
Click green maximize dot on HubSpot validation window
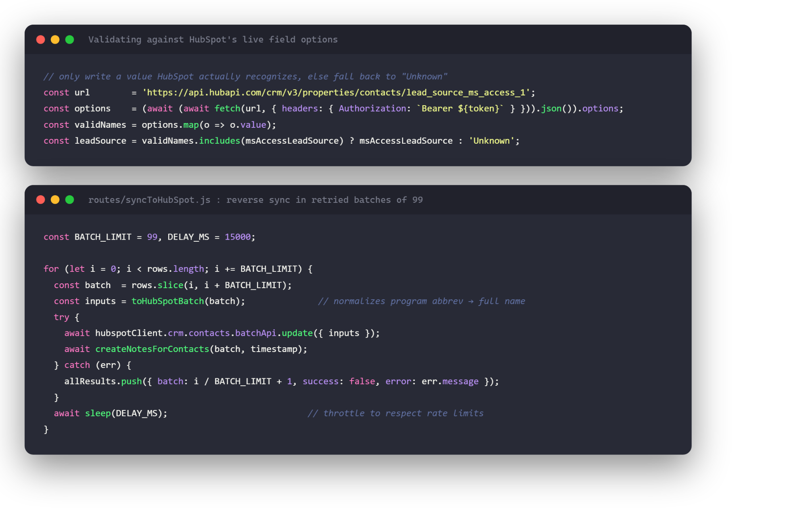click(x=69, y=40)
